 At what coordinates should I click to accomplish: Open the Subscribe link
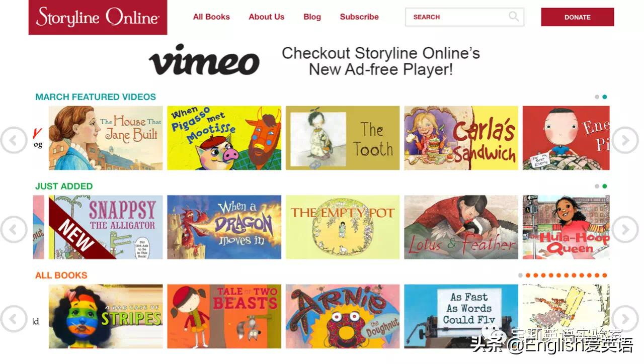359,17
